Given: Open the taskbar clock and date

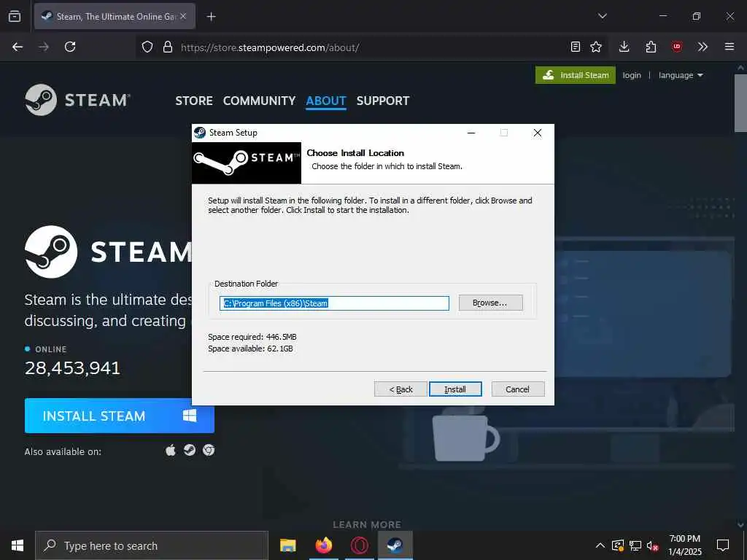Looking at the screenshot, I should point(684,545).
